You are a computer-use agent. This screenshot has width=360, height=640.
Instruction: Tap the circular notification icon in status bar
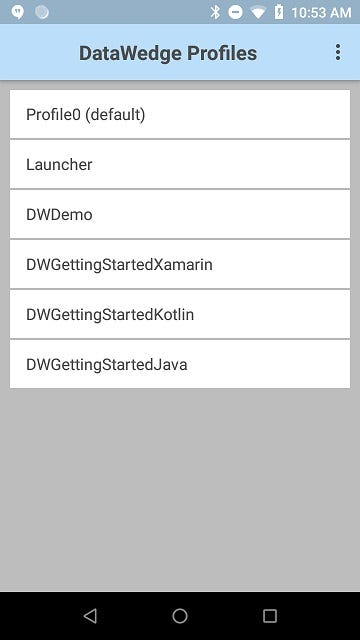coord(42,12)
